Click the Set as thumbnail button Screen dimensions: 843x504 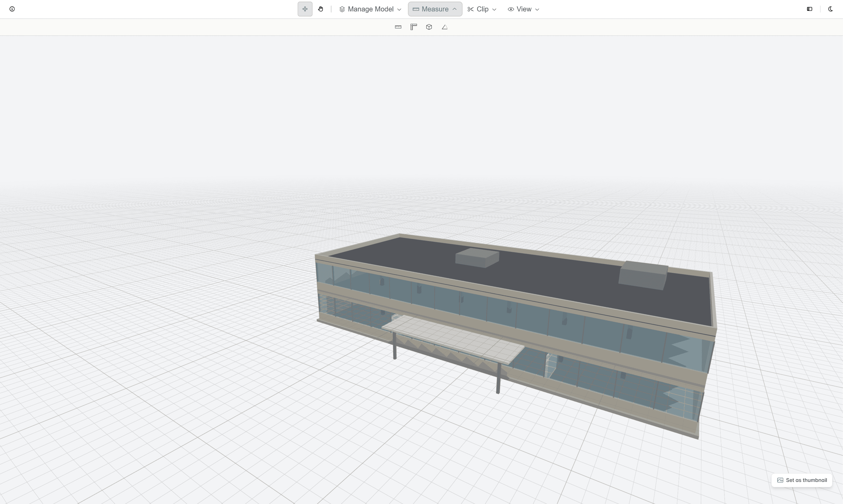(802, 480)
